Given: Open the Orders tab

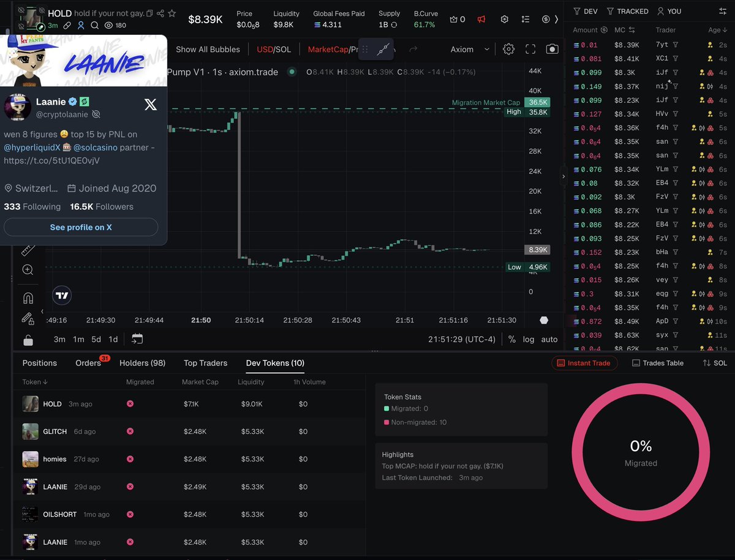Looking at the screenshot, I should (x=88, y=363).
